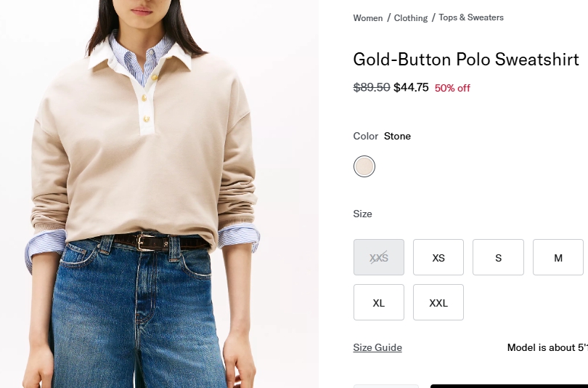Click the Gold-Button Polo Sweatshirt title

466,60
